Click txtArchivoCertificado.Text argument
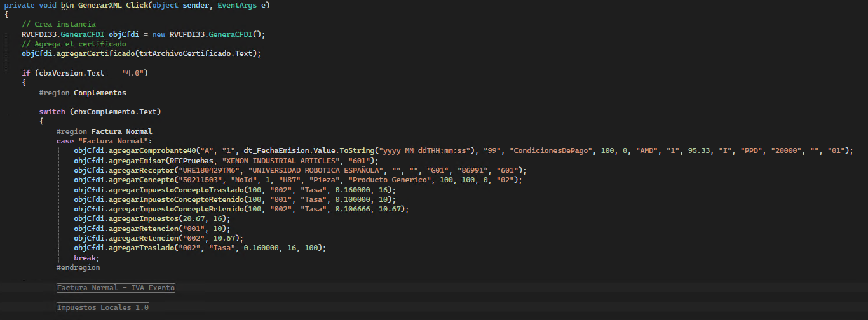Image resolution: width=868 pixels, height=320 pixels. [198, 53]
